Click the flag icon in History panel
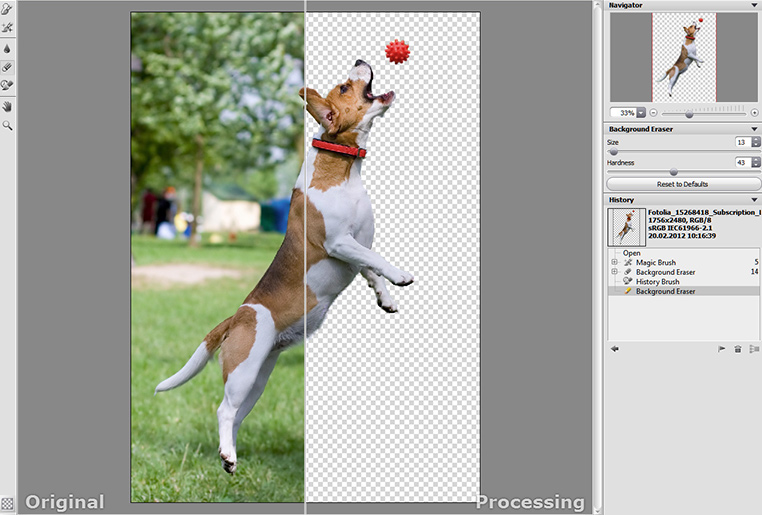This screenshot has width=762, height=515. tap(721, 349)
